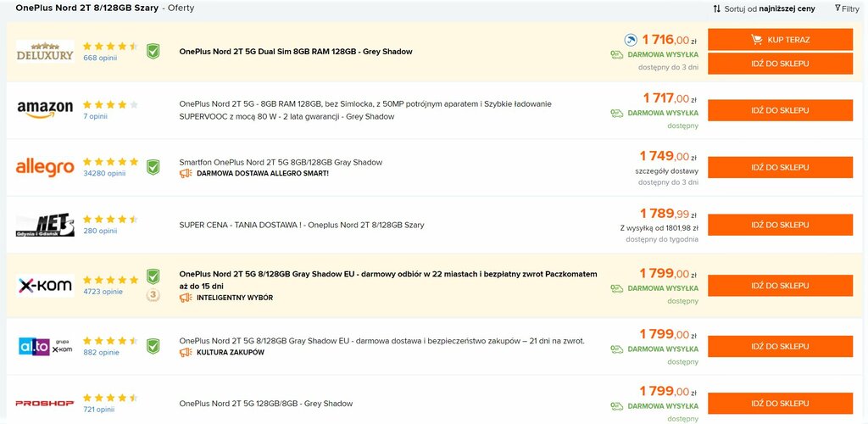Click the star rating for NET shop

(x=110, y=219)
